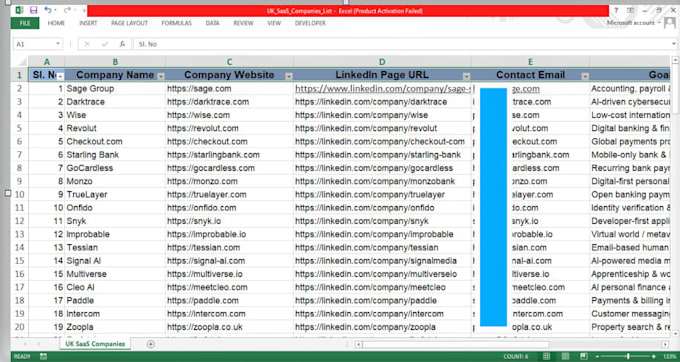Screen dimensions: 680x362
Task: Select the Zoopla LinkedIn URL cell
Action: (x=382, y=327)
